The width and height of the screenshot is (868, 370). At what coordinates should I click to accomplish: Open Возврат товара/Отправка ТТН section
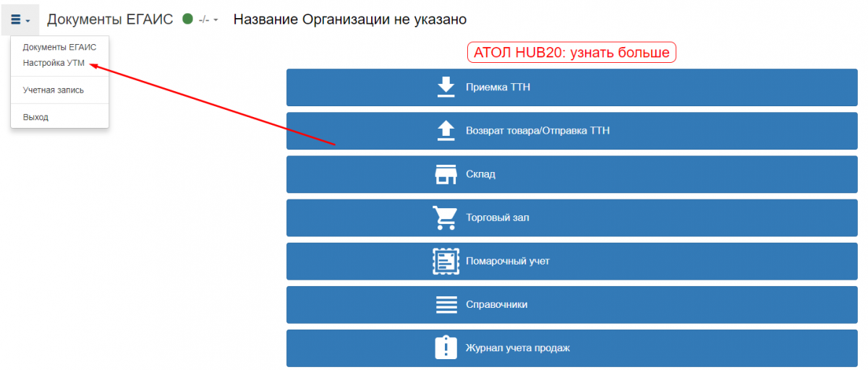coord(574,131)
